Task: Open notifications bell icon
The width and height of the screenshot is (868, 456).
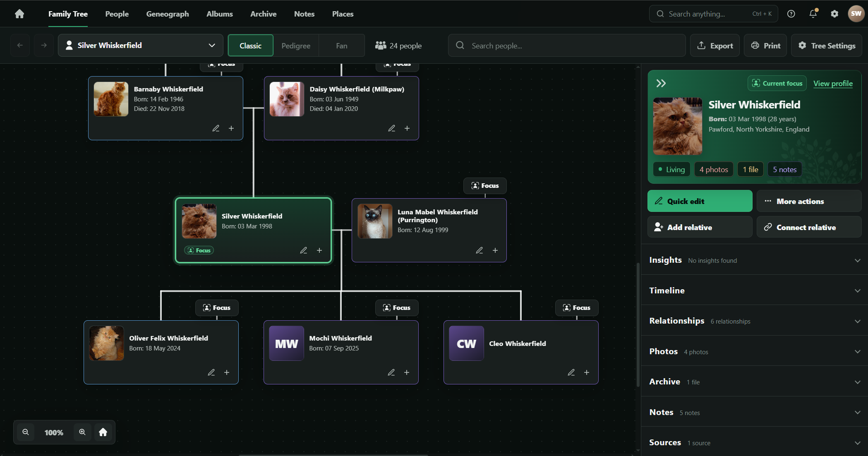Action: (813, 14)
